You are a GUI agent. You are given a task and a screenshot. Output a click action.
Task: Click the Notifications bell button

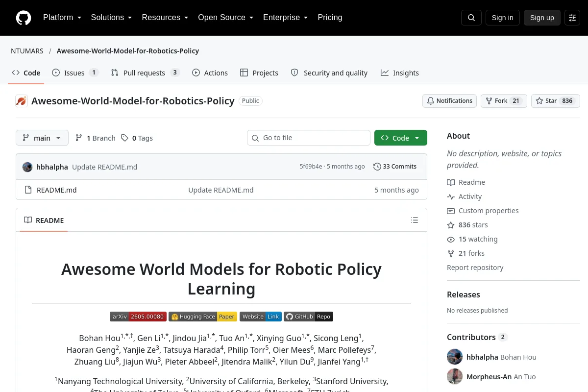point(449,101)
